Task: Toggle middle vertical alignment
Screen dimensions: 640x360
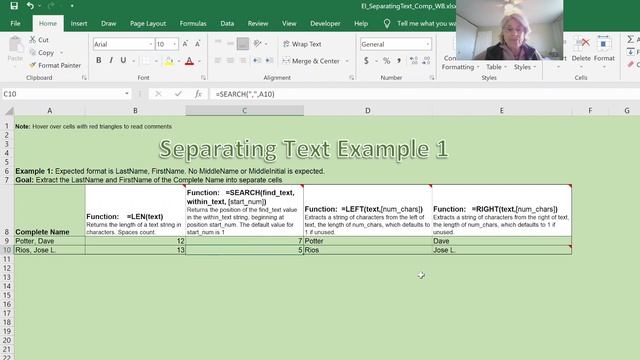Action: 230,43
